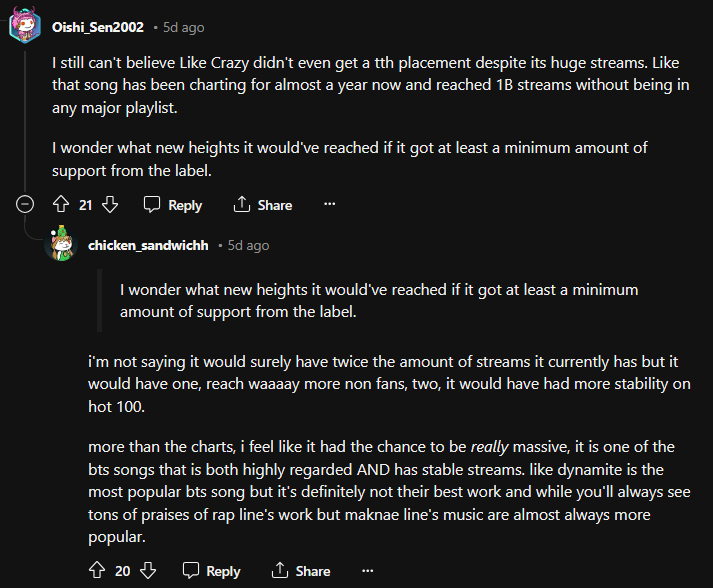The width and height of the screenshot is (713, 588).
Task: Downvote chicken_sandwichh's reply
Action: (148, 571)
